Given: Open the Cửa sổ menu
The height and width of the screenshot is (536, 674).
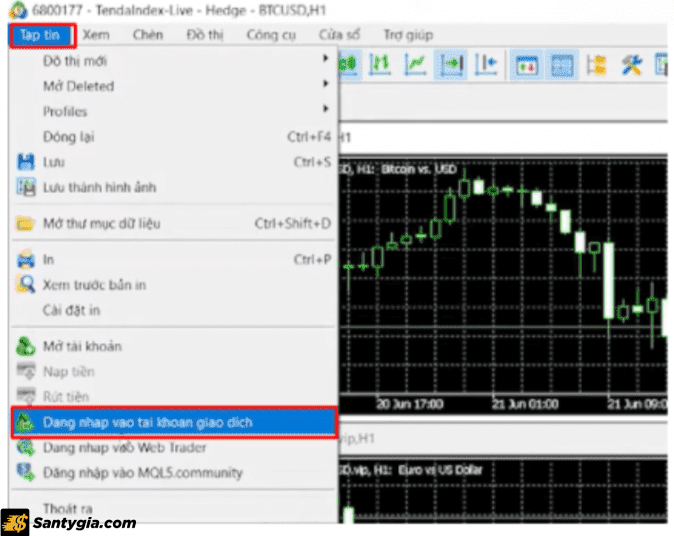Looking at the screenshot, I should tap(339, 35).
